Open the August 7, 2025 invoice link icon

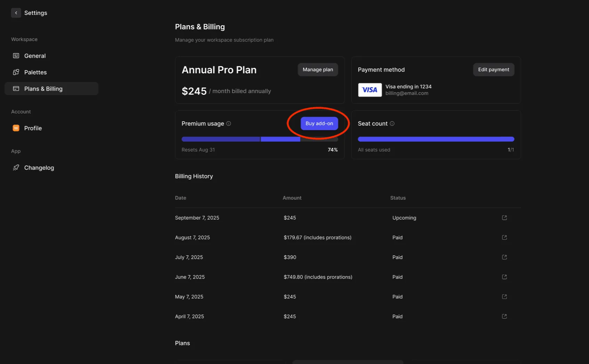coord(505,238)
